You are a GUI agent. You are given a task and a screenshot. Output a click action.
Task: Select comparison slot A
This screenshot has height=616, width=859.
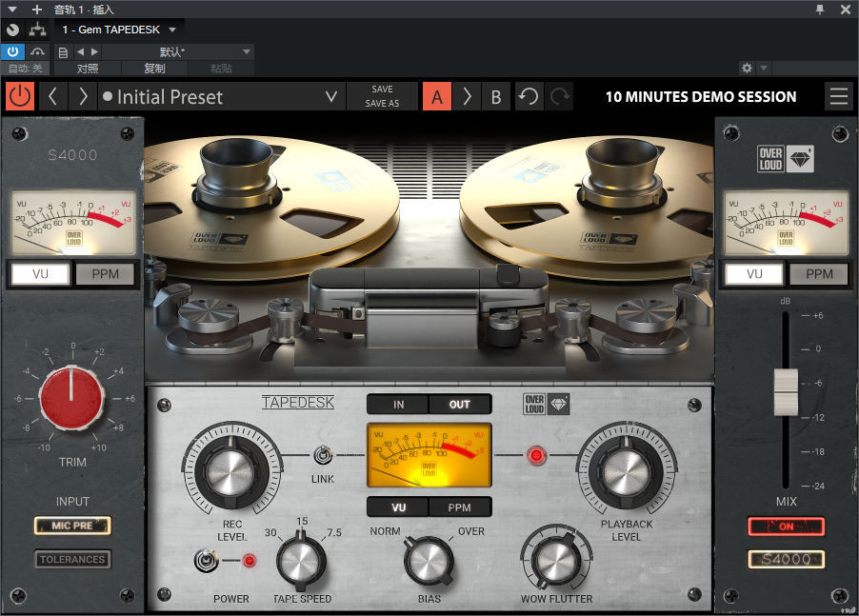pos(436,96)
